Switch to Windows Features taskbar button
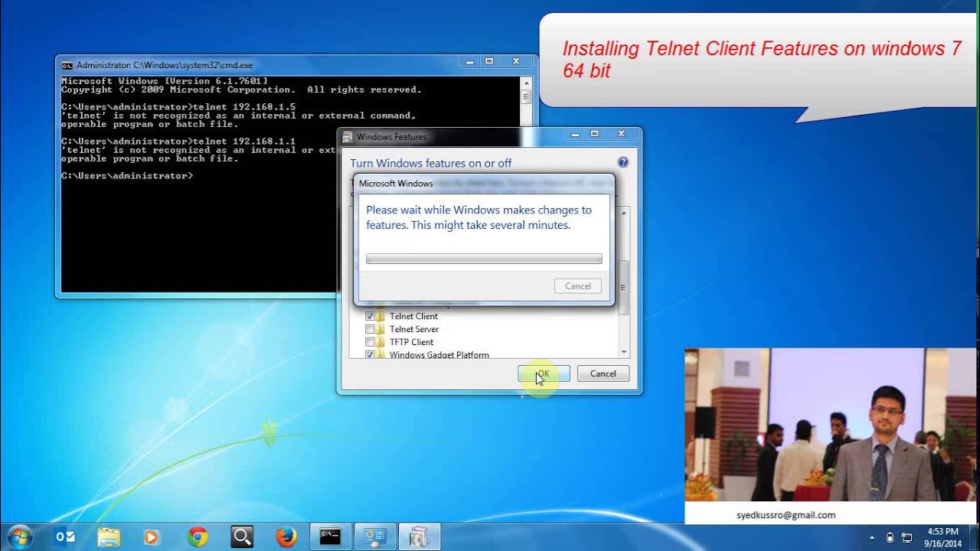The width and height of the screenshot is (980, 551). 419,537
